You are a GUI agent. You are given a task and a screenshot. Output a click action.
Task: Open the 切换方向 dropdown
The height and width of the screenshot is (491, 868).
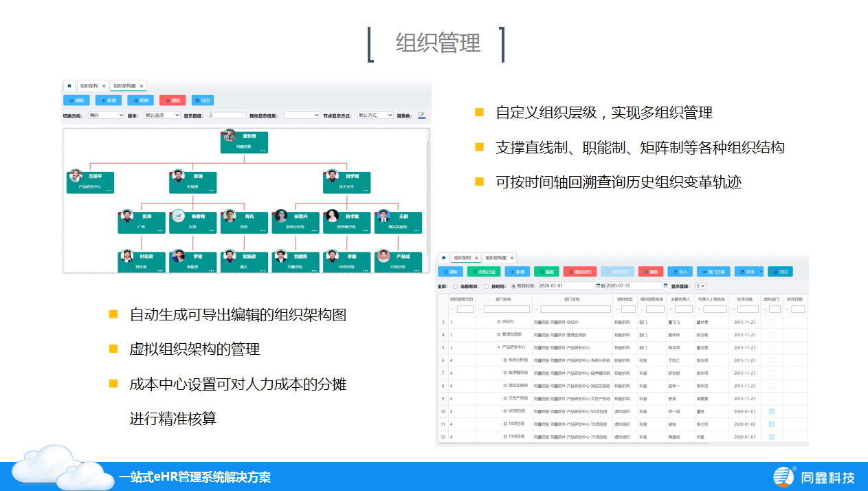click(x=106, y=116)
